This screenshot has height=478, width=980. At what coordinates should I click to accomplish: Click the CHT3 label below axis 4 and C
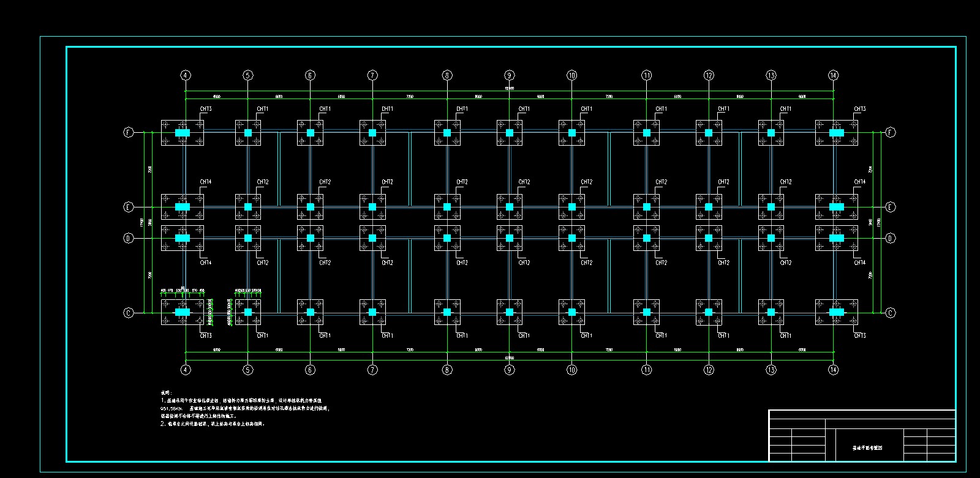206,335
